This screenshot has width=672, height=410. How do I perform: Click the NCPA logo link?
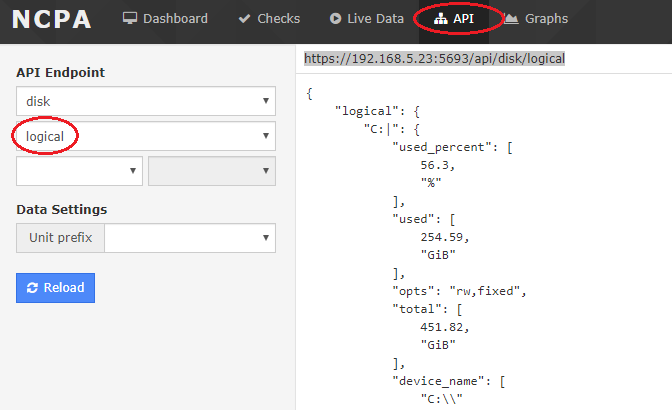click(x=52, y=20)
